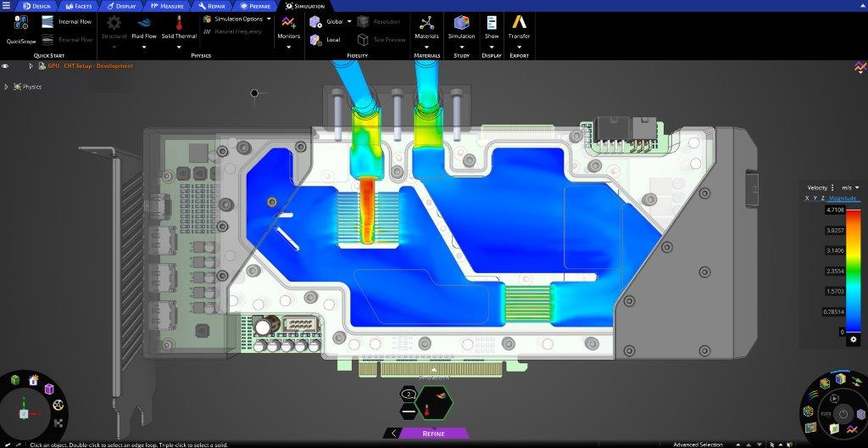Click the Transfer export icon
The image size is (868, 448).
pyautogui.click(x=519, y=23)
